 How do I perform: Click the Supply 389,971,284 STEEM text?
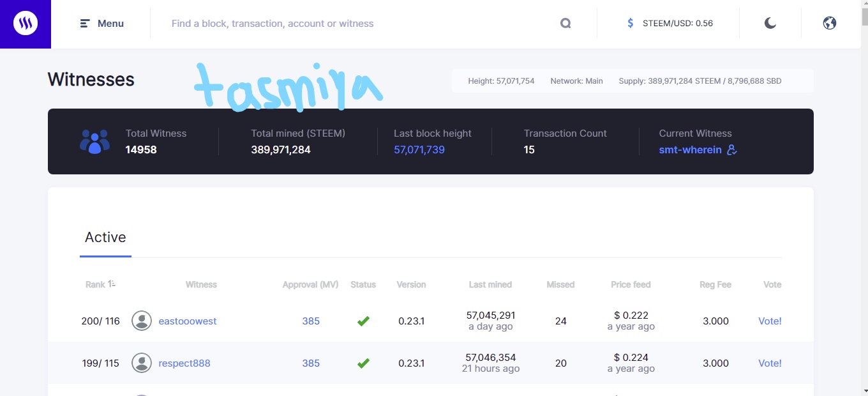click(700, 81)
